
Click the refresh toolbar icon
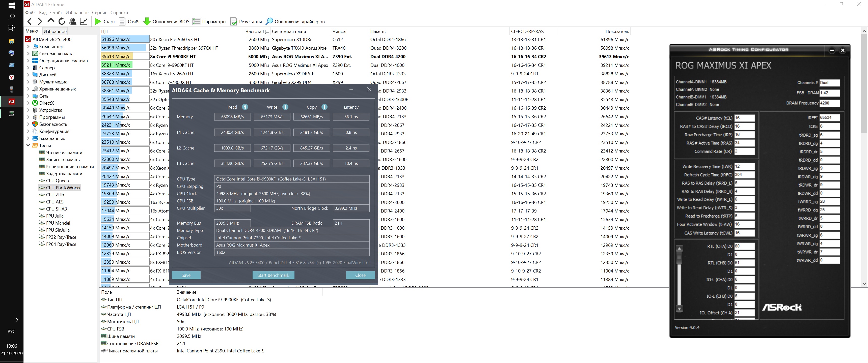[62, 21]
